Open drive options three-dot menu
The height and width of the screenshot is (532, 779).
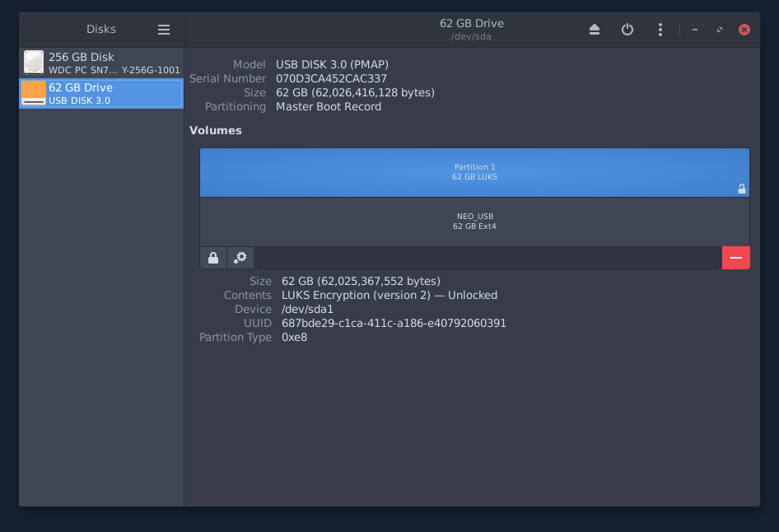click(x=660, y=30)
